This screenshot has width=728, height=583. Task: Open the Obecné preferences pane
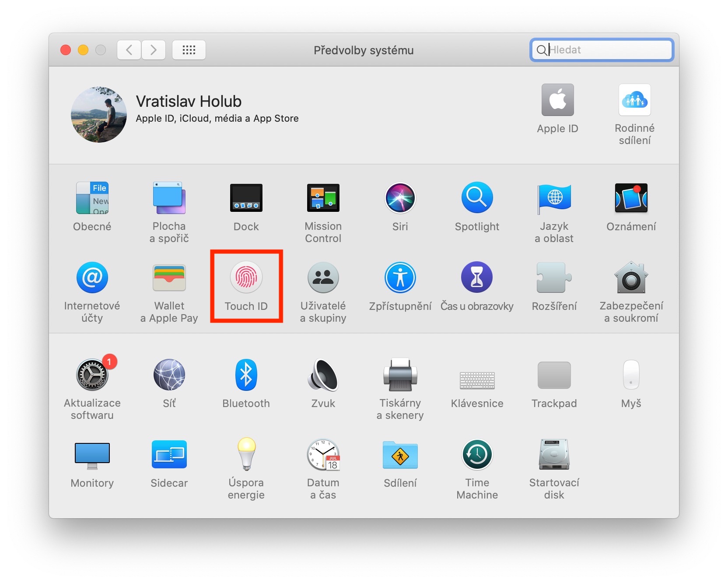92,198
